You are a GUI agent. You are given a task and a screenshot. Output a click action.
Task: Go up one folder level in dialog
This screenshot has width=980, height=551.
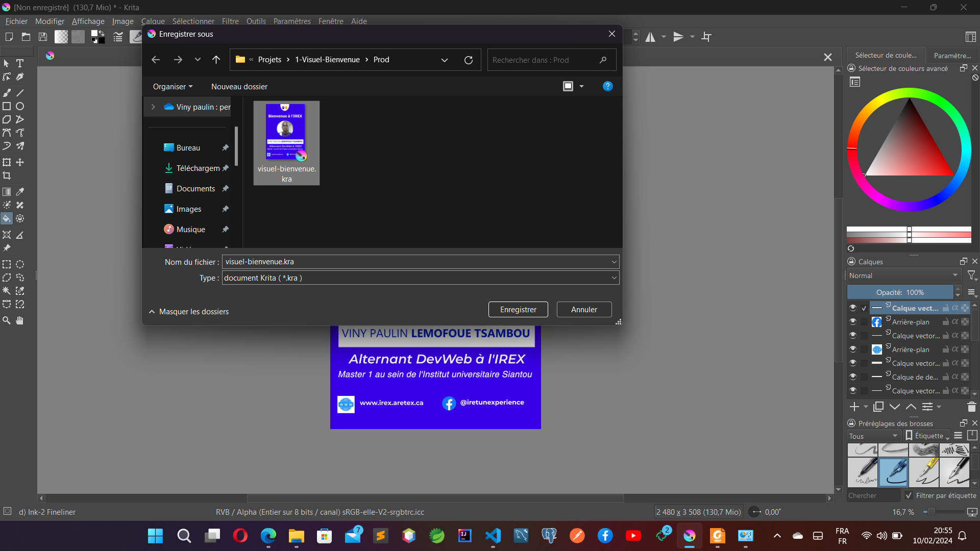216,60
